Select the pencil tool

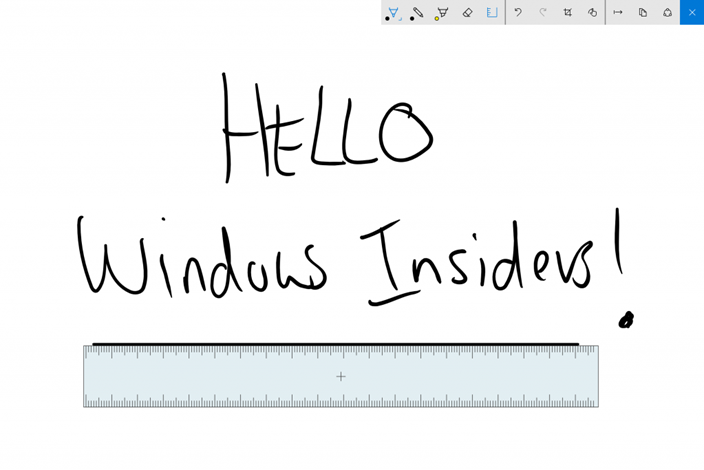click(418, 13)
